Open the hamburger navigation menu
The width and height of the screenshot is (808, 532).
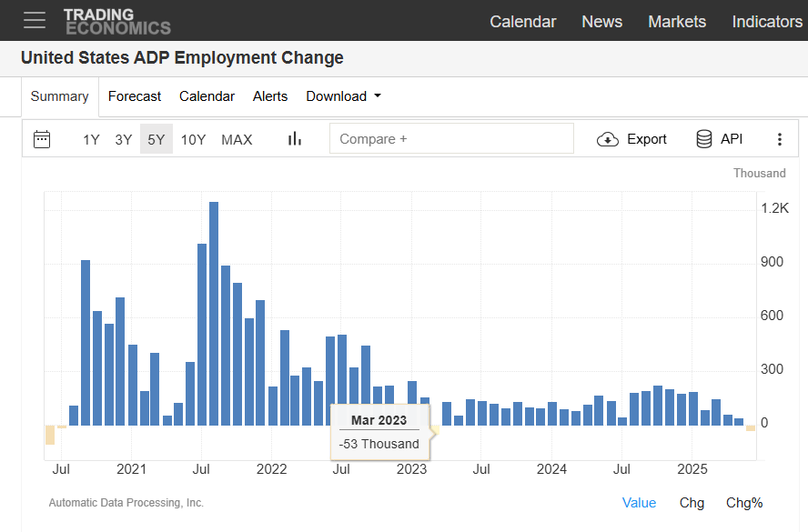click(35, 20)
